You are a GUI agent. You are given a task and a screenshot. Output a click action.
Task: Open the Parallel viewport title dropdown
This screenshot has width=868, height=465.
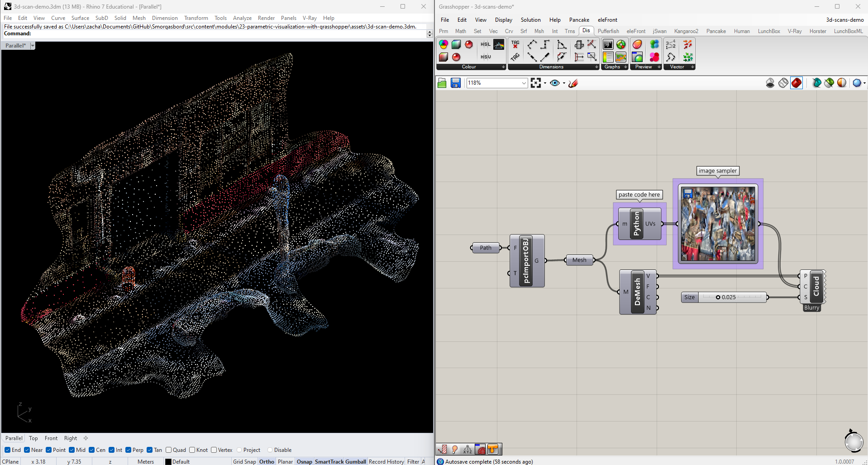(x=32, y=45)
